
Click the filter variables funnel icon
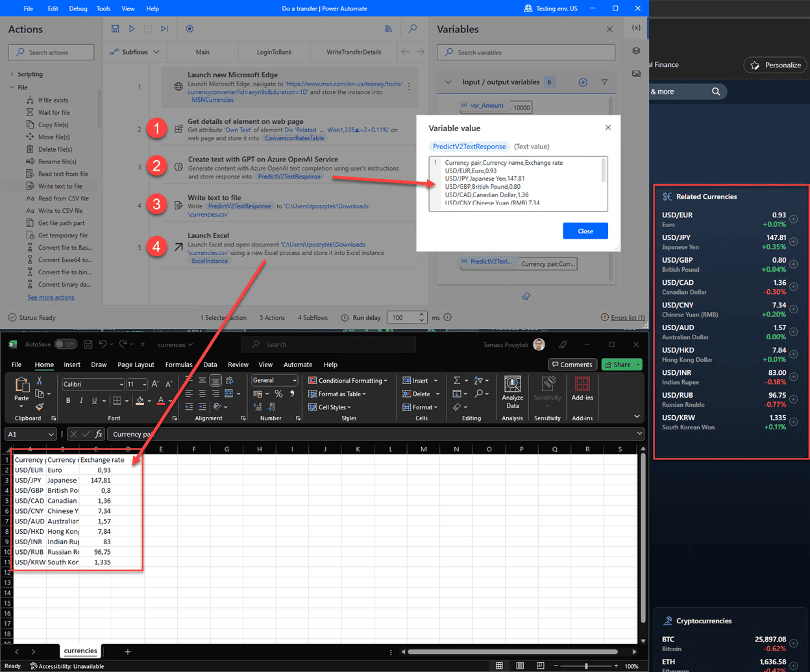[x=604, y=82]
